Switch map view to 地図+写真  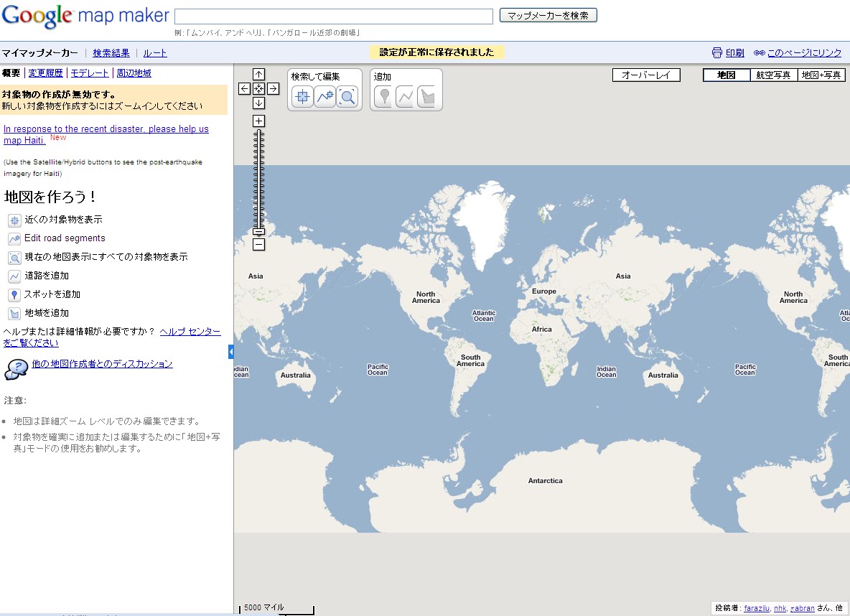(821, 75)
